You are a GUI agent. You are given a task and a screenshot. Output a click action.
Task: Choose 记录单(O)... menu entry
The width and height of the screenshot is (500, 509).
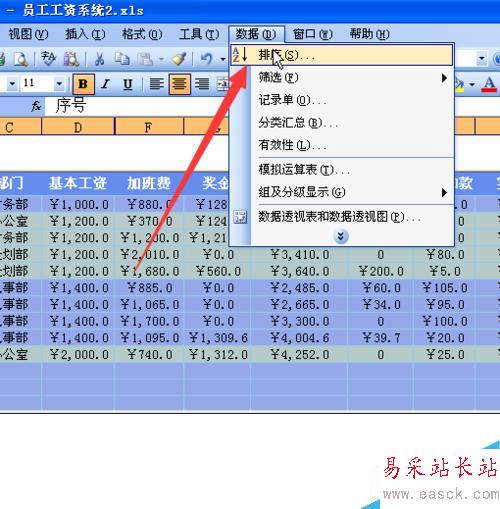[x=342, y=100]
